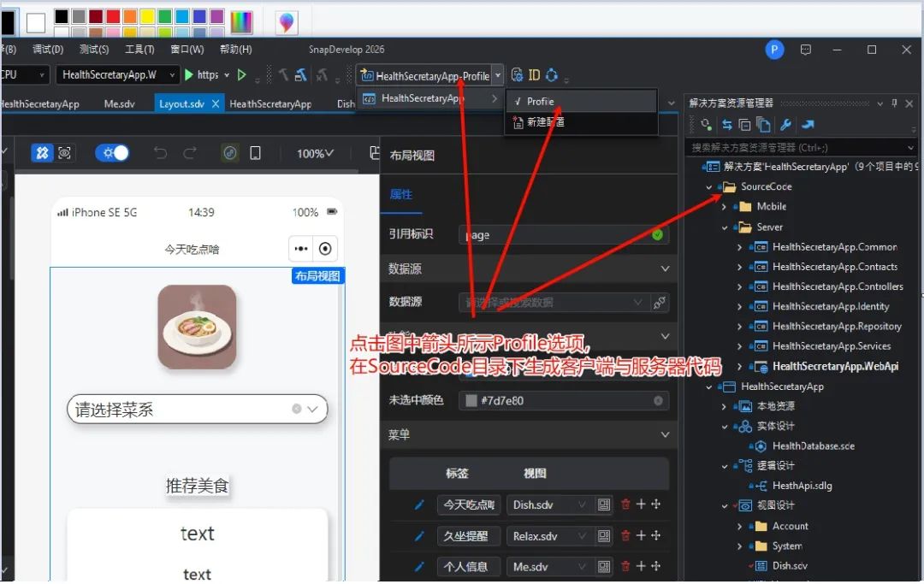924x584 pixels.
Task: Select the mobile device preview icon
Action: coord(255,153)
